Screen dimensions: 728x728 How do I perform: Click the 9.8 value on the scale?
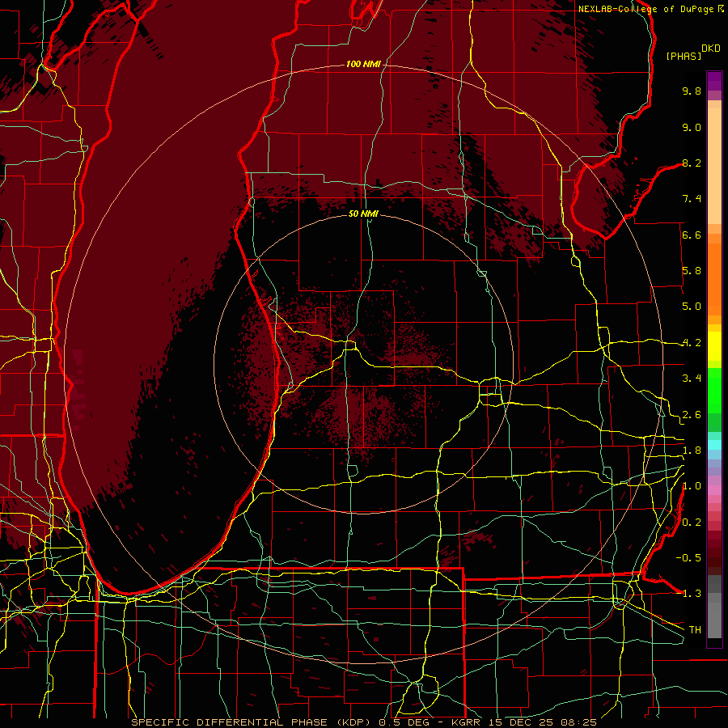692,91
